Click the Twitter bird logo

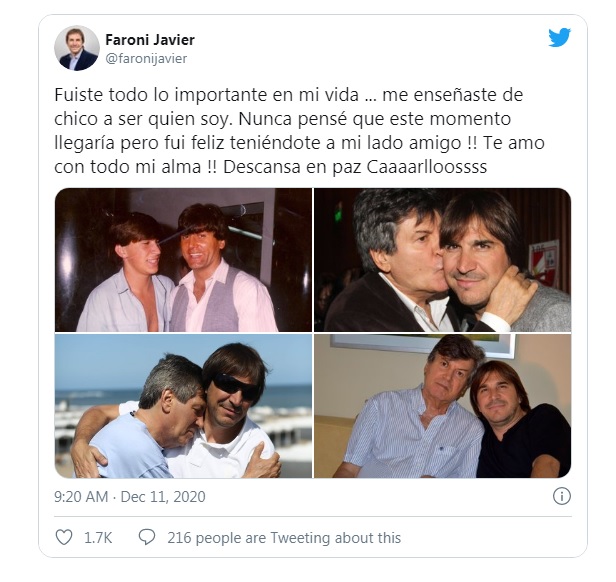pyautogui.click(x=560, y=38)
